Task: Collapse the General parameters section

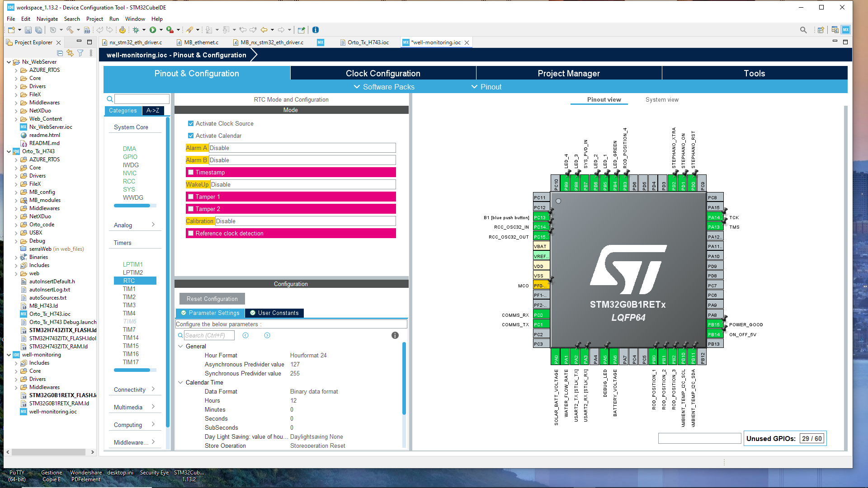Action: point(181,346)
